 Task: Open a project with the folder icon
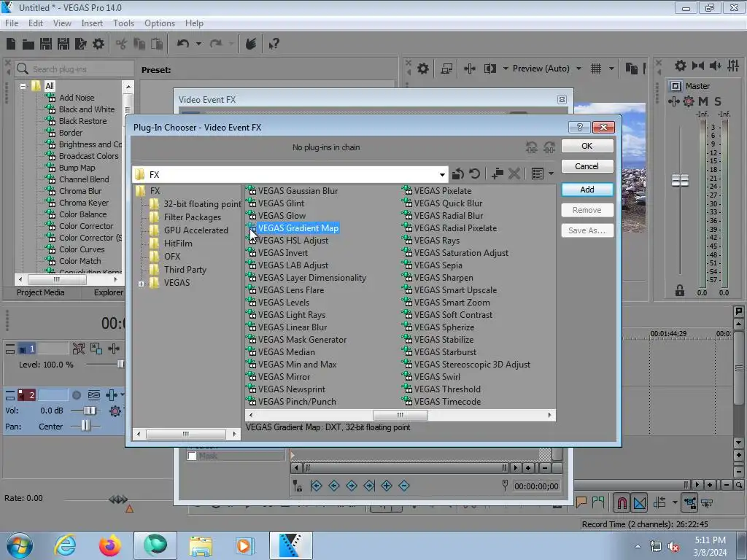[x=28, y=44]
